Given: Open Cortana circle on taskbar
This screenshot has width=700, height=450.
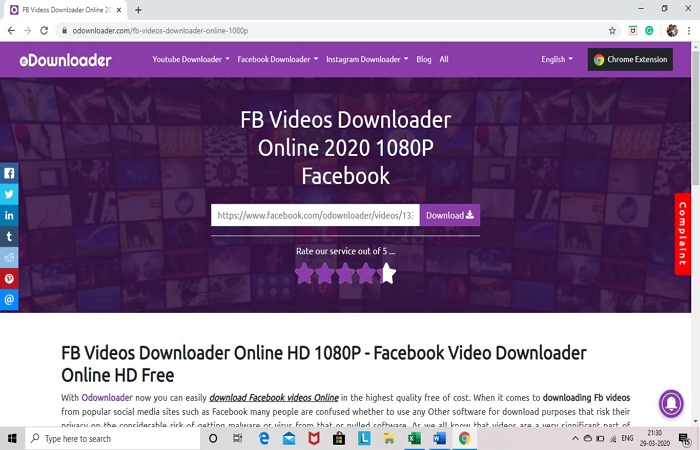Looking at the screenshot, I should pos(213,438).
